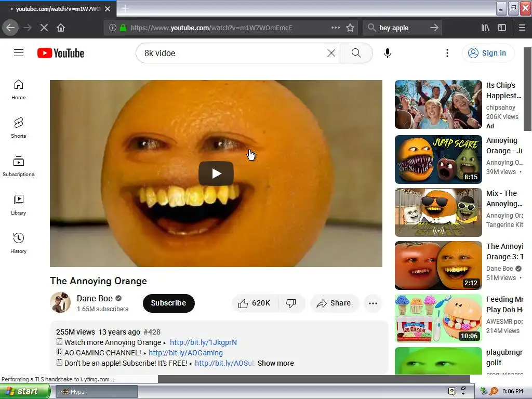
Task: Click the 'hey apple' browser search field
Action: point(402,28)
